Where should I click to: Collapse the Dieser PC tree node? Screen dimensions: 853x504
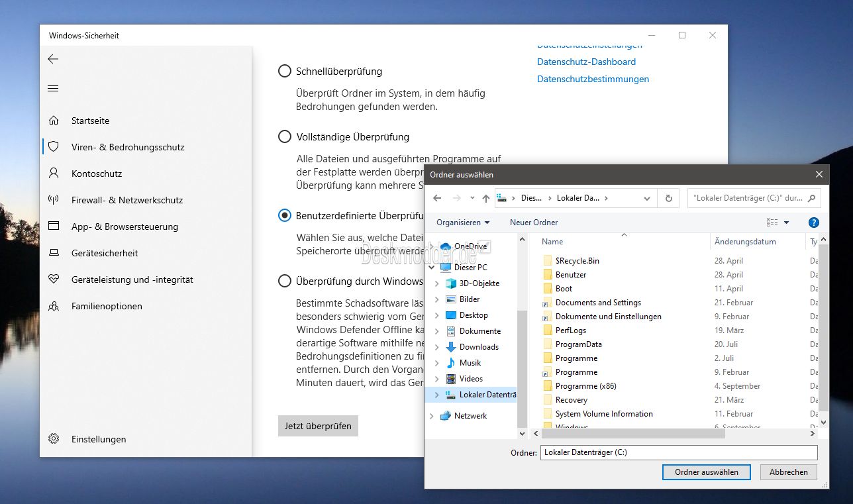click(432, 268)
